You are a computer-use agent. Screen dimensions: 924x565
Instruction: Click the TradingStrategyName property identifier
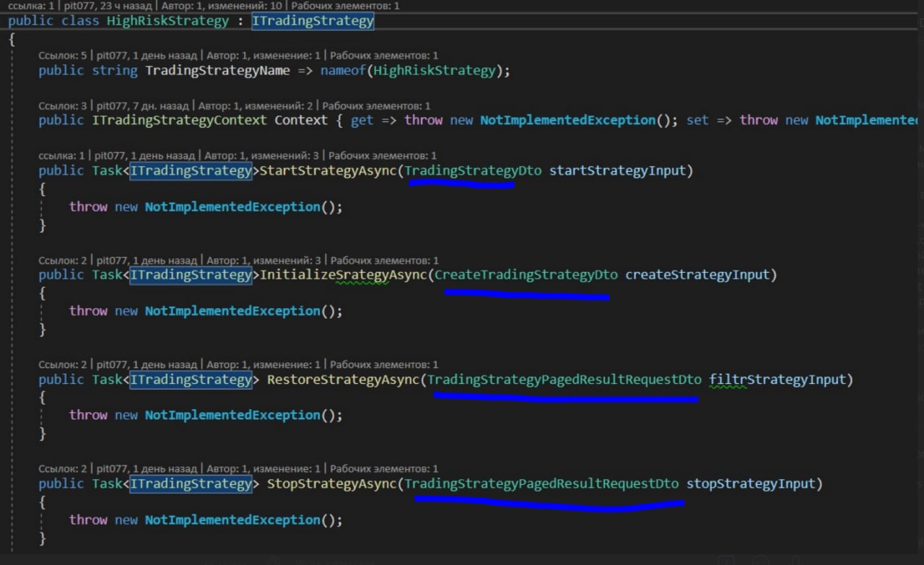(x=217, y=71)
